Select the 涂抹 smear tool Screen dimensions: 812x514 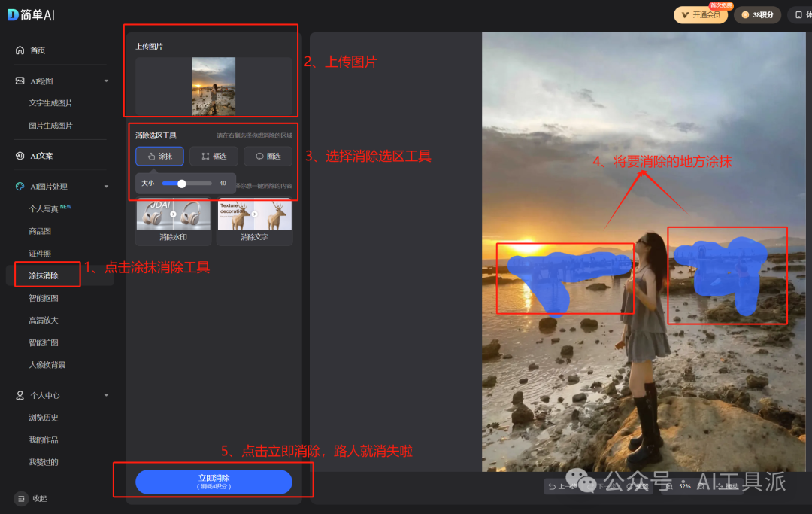coord(159,156)
